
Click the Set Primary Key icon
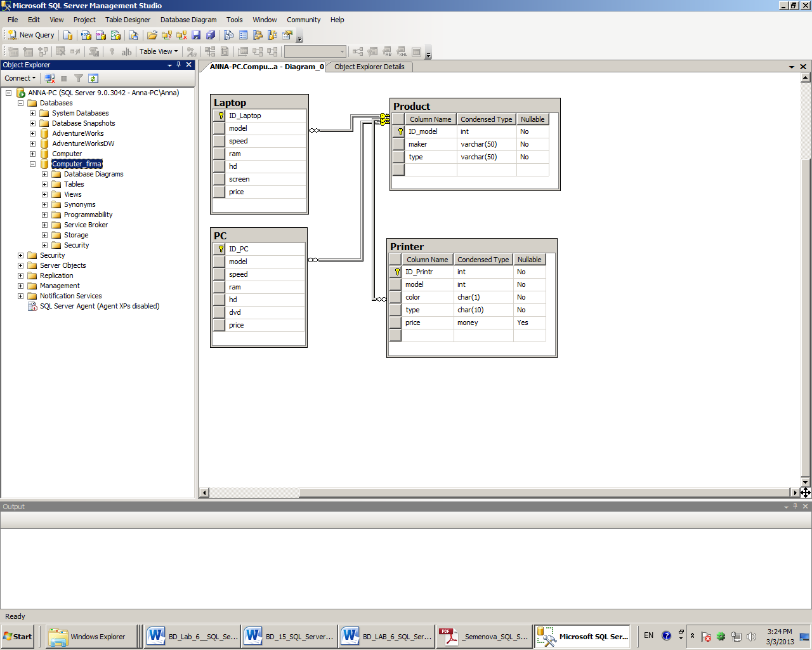tap(112, 51)
